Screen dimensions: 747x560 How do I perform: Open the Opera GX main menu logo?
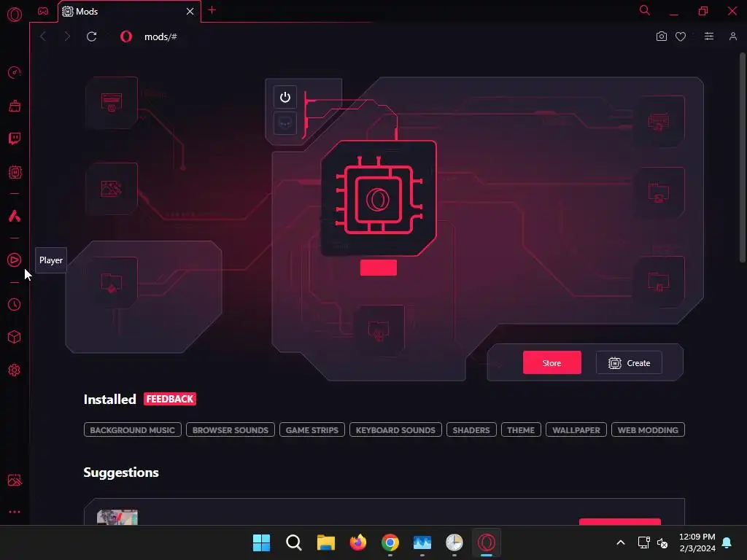pyautogui.click(x=15, y=15)
